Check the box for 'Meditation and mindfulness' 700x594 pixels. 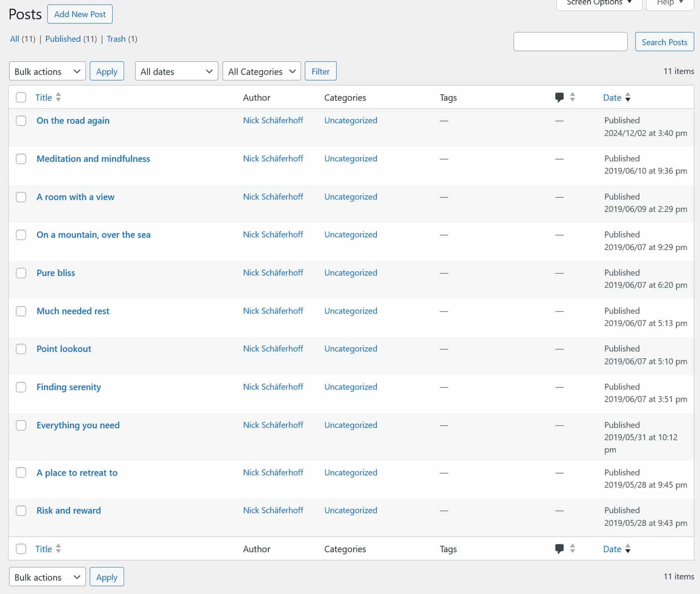[21, 159]
